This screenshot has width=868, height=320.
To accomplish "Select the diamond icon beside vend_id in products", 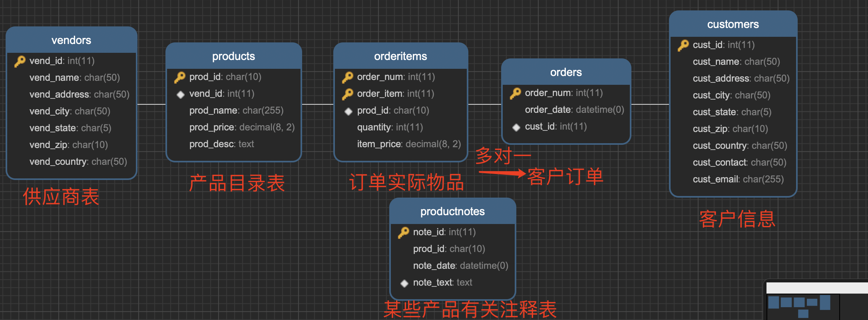I will (181, 94).
